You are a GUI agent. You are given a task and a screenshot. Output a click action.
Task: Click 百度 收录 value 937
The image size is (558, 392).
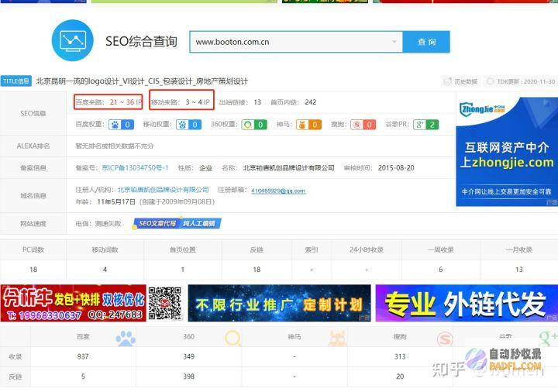(83, 356)
